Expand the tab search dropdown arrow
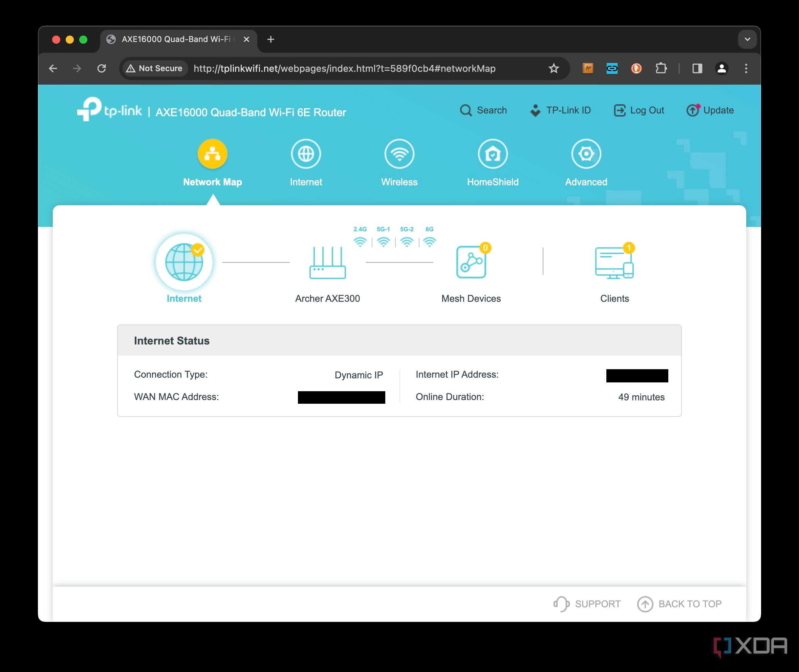This screenshot has width=799, height=672. (x=747, y=39)
